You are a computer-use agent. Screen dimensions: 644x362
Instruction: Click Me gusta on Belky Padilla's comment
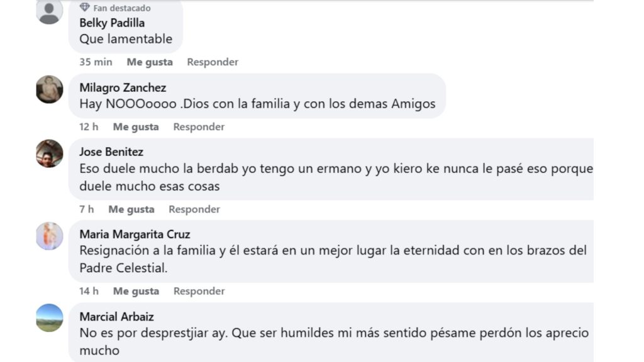150,62
